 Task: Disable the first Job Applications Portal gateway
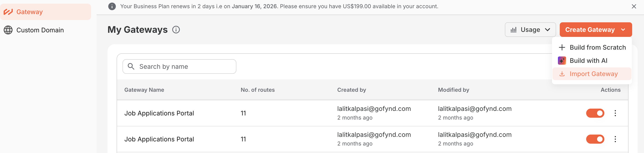595,113
